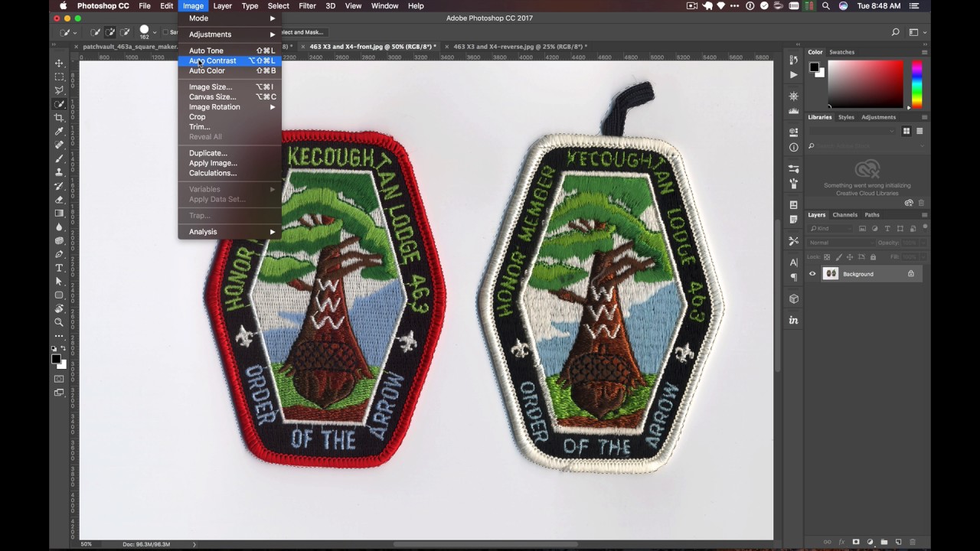Expand the Mode submenu
The width and height of the screenshot is (980, 551).
[x=230, y=18]
